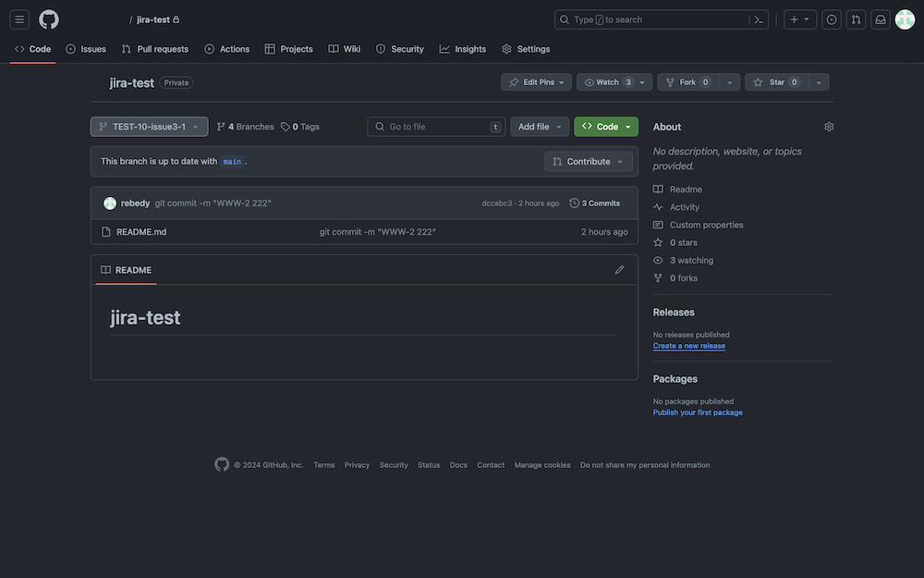Open the Insights tab

point(463,49)
